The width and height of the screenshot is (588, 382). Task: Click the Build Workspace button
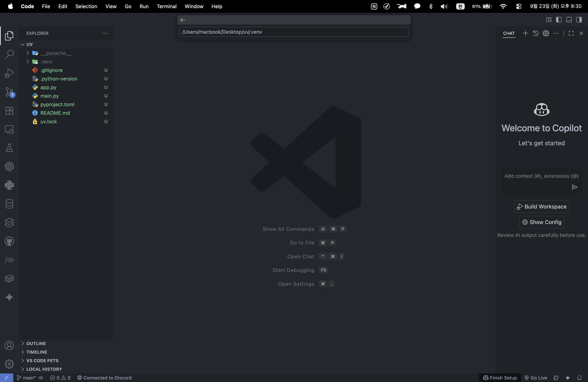point(541,206)
